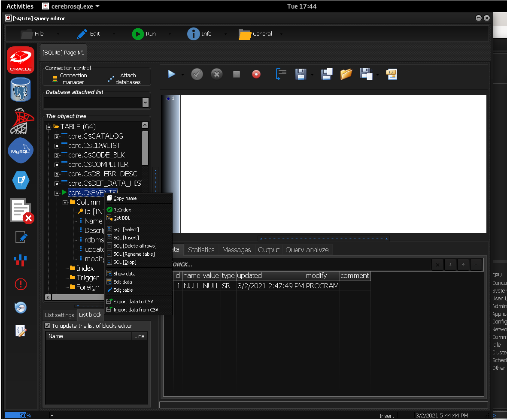This screenshot has height=420, width=507.
Task: Select the MySQL sidebar icon
Action: (x=20, y=151)
